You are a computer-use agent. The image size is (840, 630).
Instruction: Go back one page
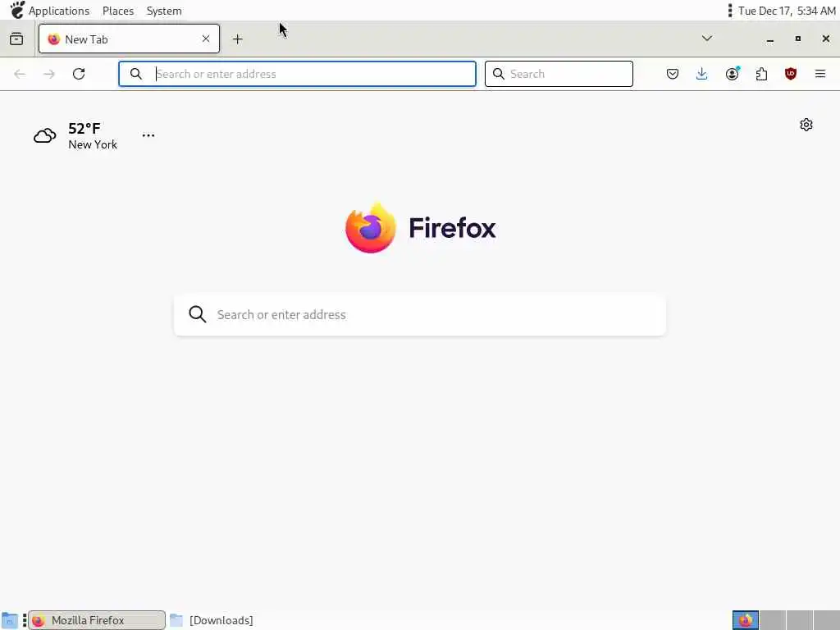click(20, 74)
